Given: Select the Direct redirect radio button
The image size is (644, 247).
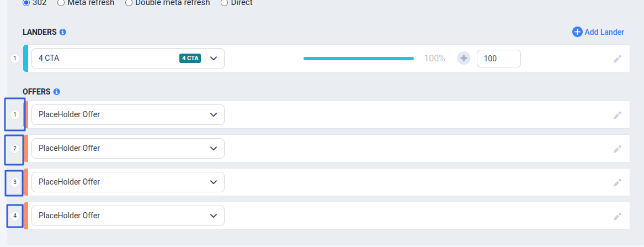Looking at the screenshot, I should coord(224,3).
